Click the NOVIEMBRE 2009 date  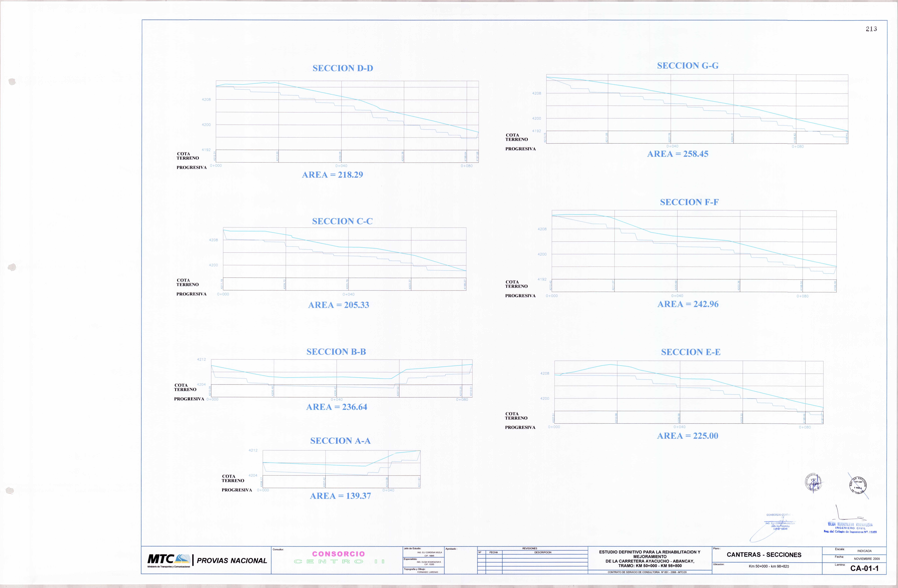[x=867, y=559]
